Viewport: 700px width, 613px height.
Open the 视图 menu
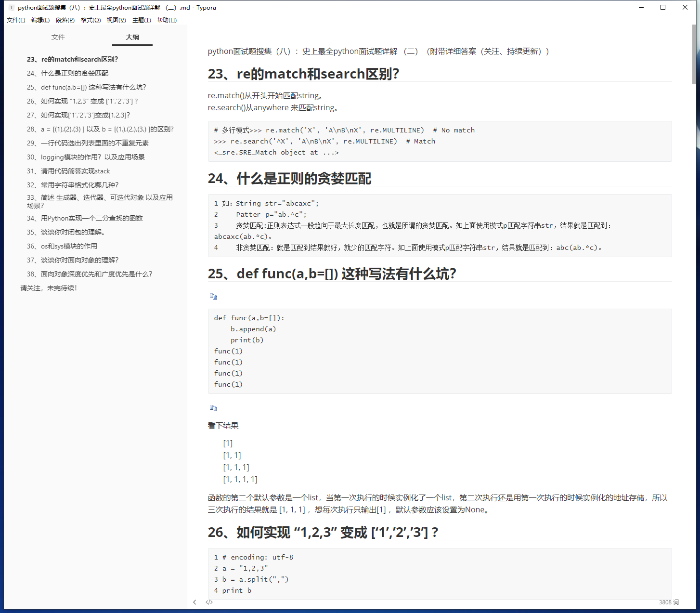(116, 20)
